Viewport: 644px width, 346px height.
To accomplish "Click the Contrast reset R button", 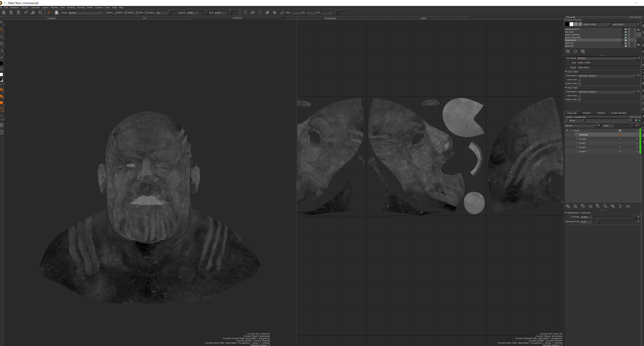I will tap(638, 217).
